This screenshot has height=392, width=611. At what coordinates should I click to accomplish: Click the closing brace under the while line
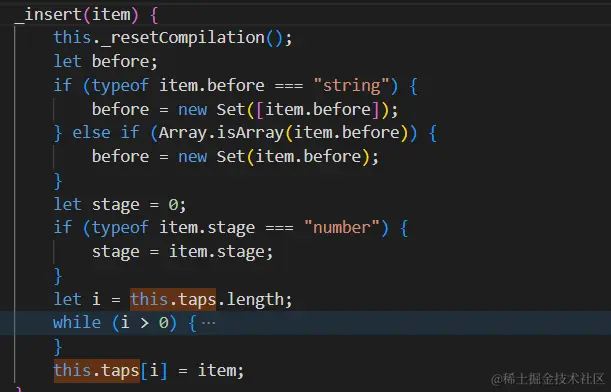pyautogui.click(x=58, y=346)
